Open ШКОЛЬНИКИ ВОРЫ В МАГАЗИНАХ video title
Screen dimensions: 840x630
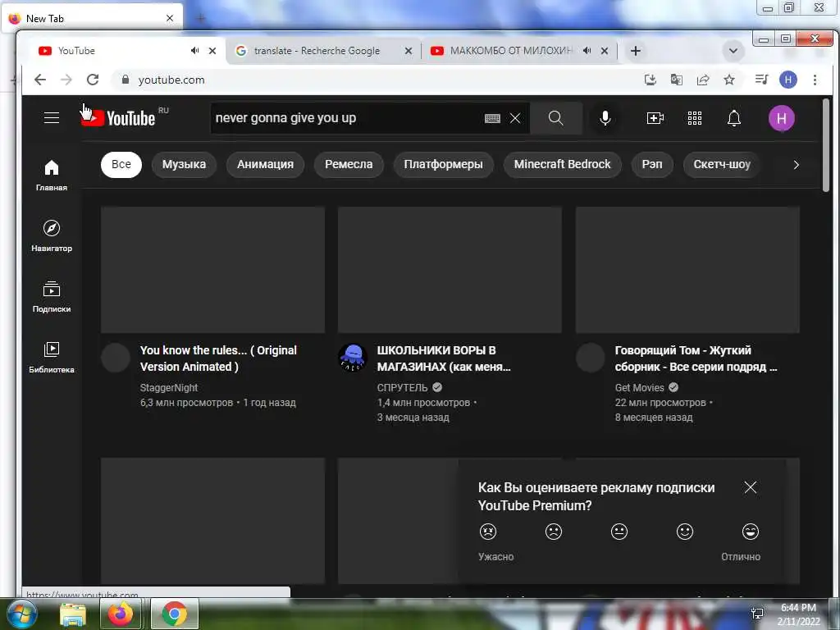tap(444, 358)
